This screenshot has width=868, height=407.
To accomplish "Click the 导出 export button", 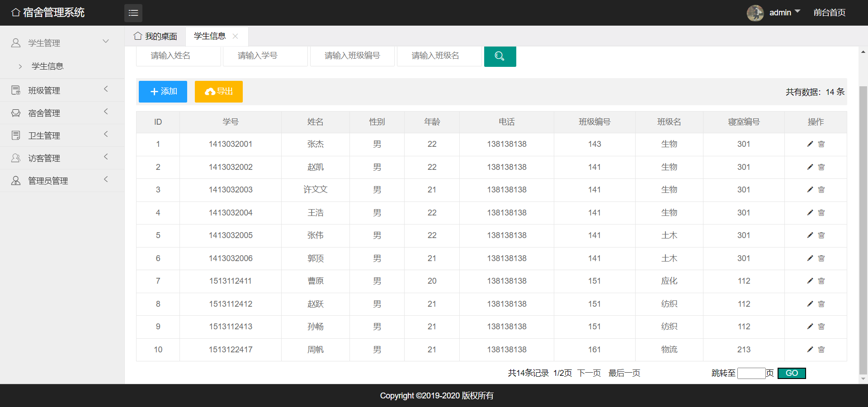I will (x=219, y=92).
